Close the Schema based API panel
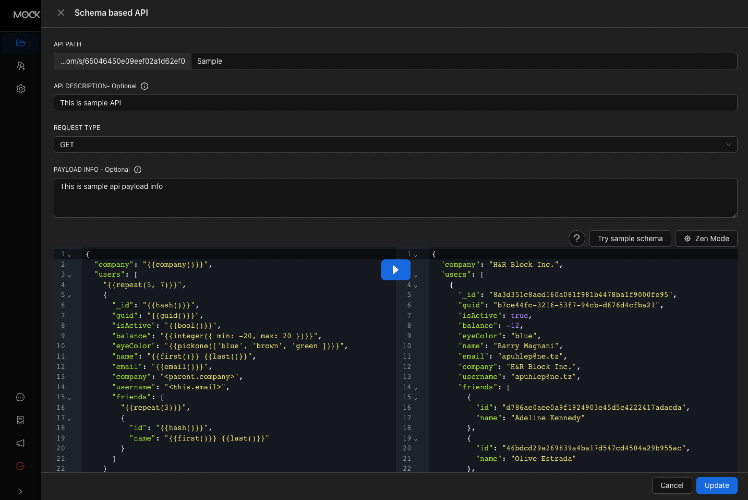The width and height of the screenshot is (748, 500). [x=61, y=13]
